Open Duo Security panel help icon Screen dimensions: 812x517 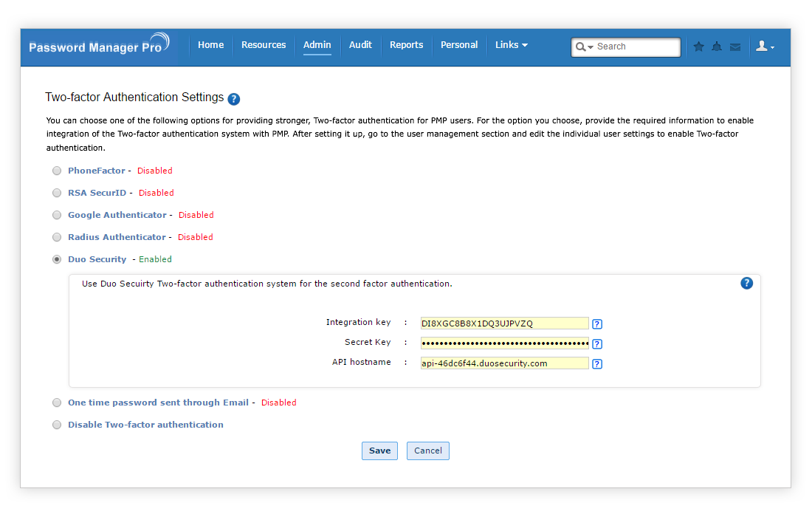click(746, 284)
